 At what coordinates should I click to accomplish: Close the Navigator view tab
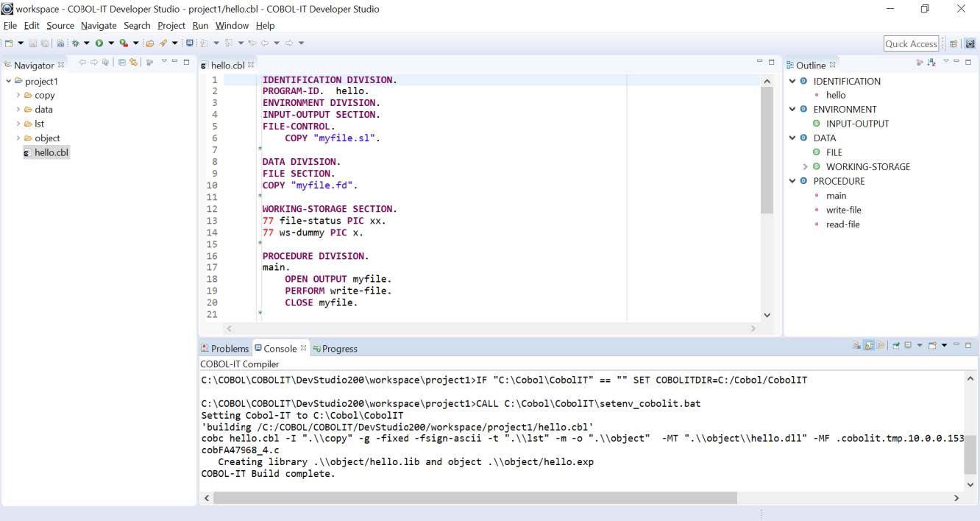(61, 65)
